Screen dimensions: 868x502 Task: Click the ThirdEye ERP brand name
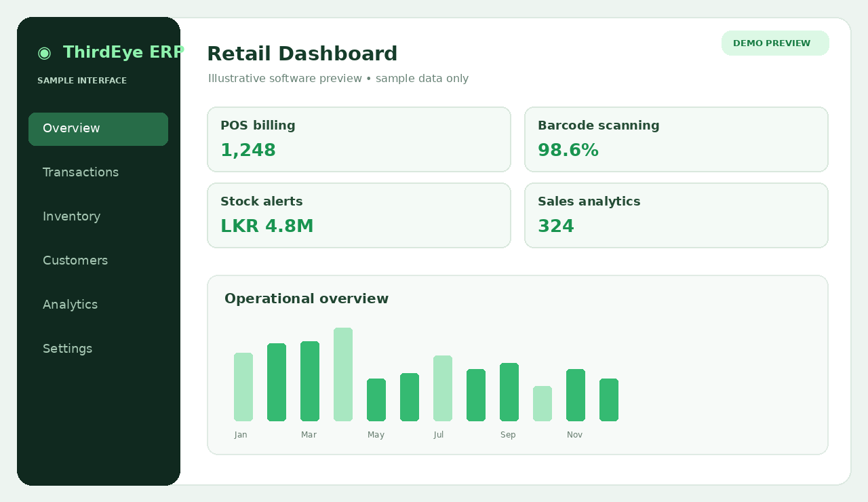123,52
